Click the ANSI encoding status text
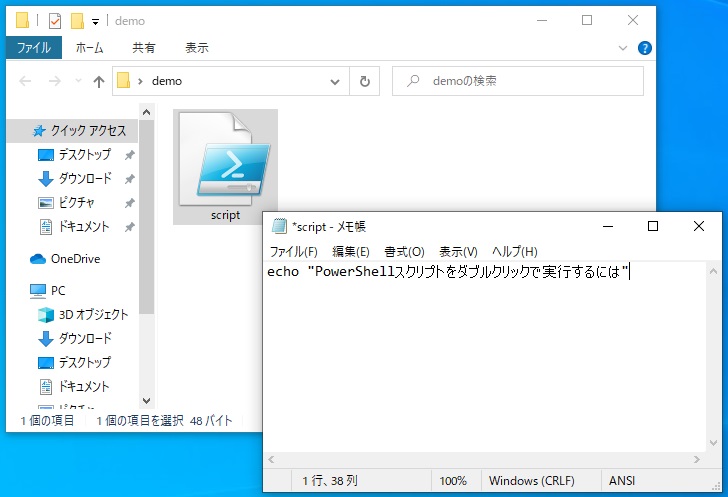This screenshot has width=728, height=497. [622, 481]
